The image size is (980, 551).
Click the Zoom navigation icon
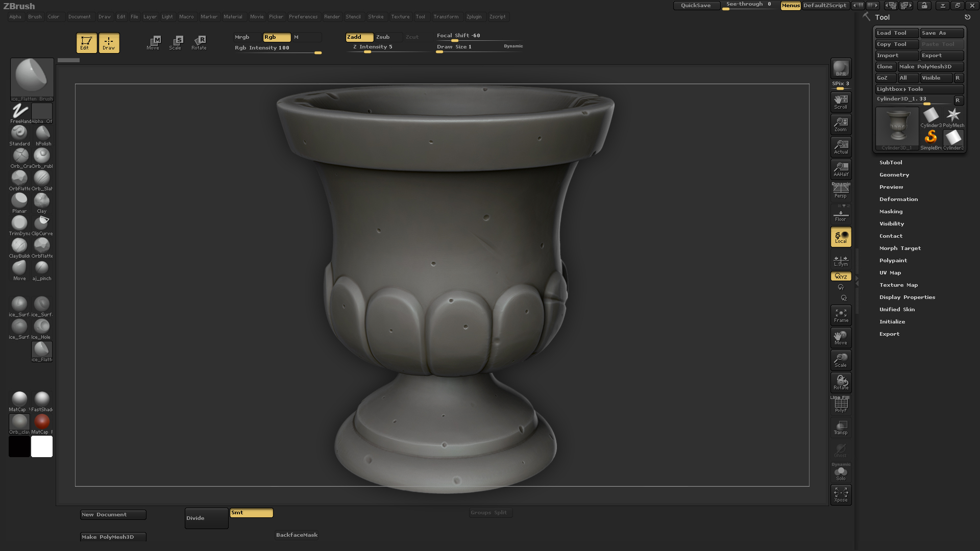click(841, 123)
